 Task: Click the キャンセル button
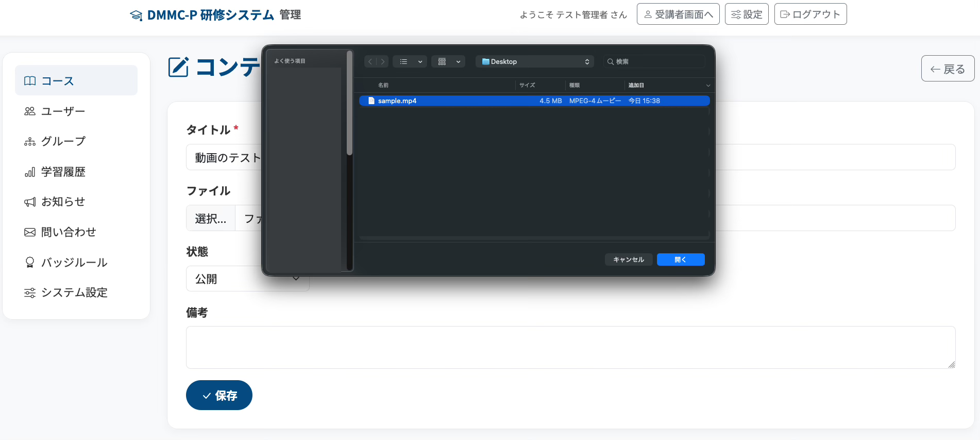pyautogui.click(x=629, y=259)
